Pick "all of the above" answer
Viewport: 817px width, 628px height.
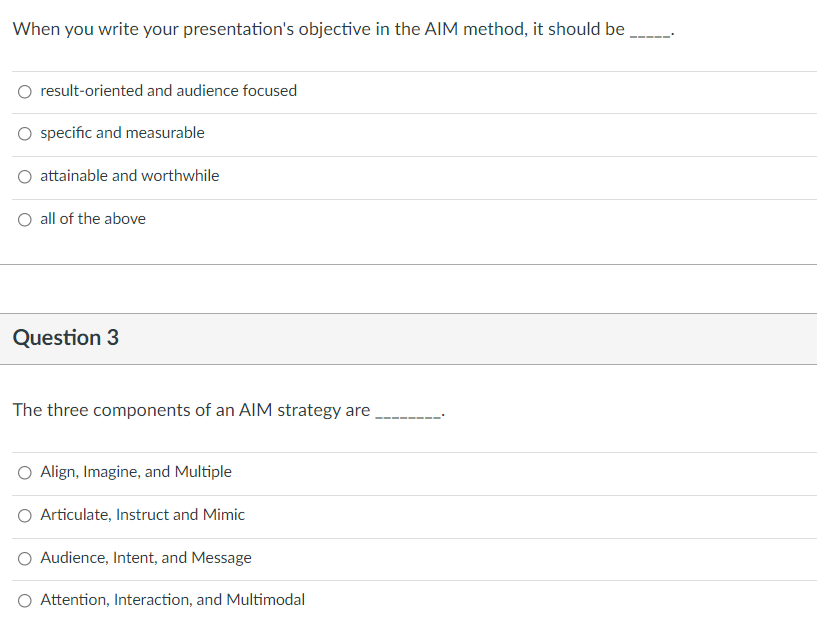[x=92, y=218]
